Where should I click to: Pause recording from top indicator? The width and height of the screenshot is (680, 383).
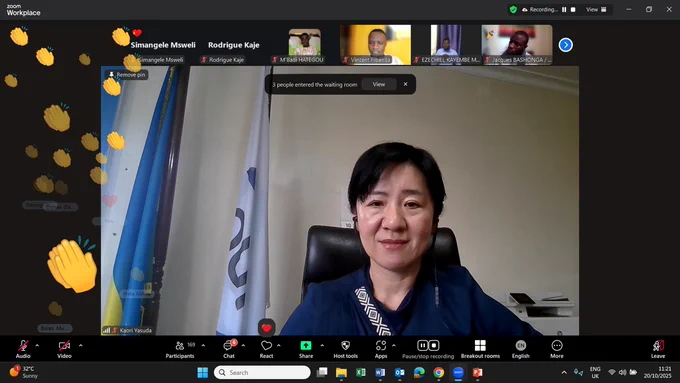pyautogui.click(x=564, y=9)
